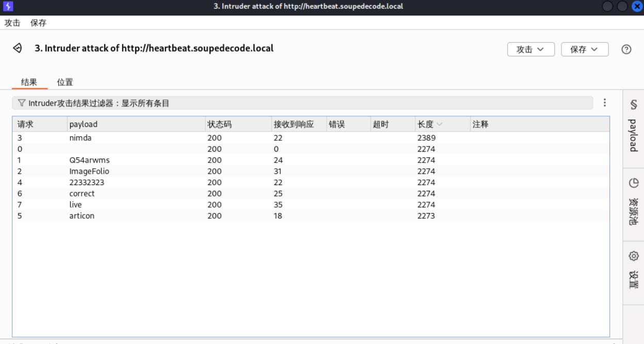
Task: Open the 保存 menu in menu bar
Action: [38, 23]
